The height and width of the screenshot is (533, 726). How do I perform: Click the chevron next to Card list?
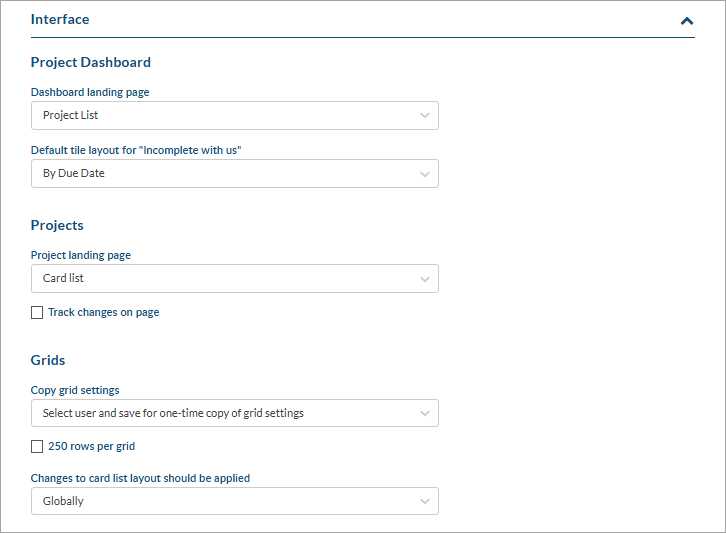click(x=425, y=279)
